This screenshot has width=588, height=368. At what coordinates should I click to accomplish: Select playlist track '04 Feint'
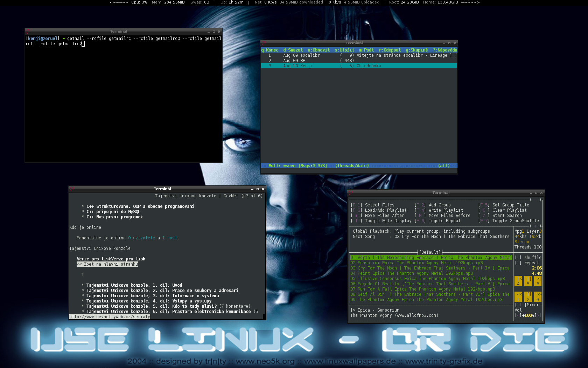[412, 273]
